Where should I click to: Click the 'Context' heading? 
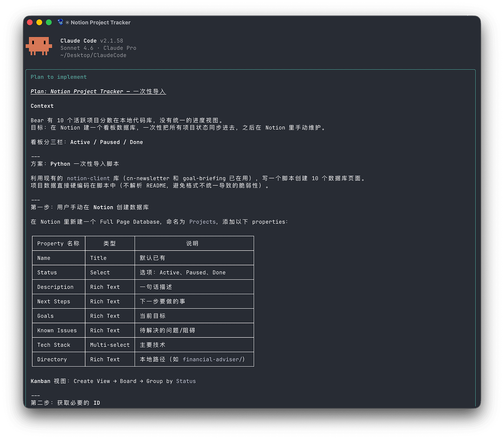42,106
